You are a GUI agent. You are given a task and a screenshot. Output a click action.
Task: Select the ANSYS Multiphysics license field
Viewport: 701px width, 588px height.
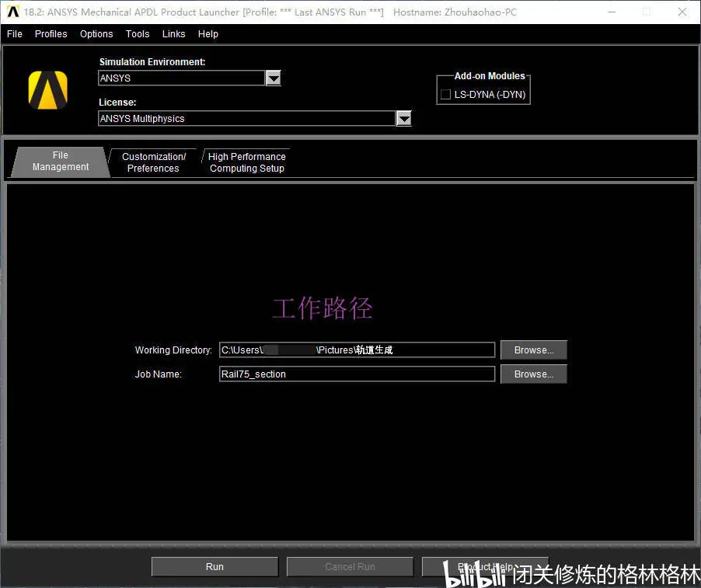click(x=247, y=118)
